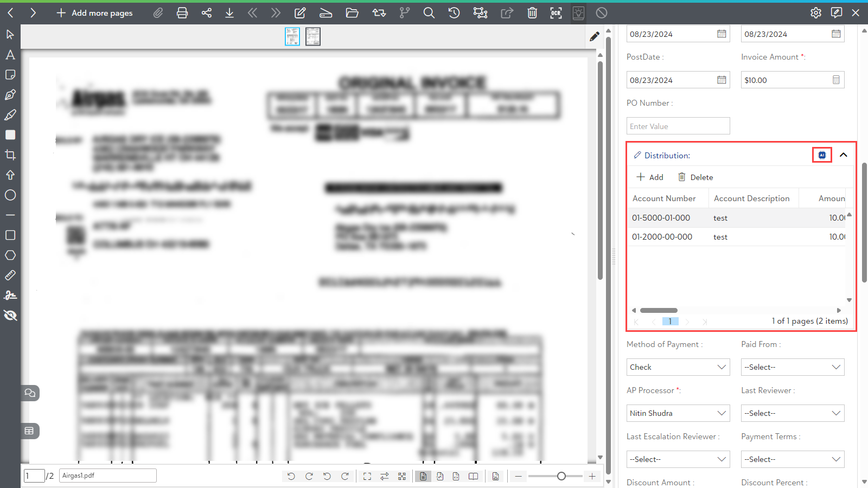Open the Method of Payment dropdown
This screenshot has height=488, width=868.
678,367
